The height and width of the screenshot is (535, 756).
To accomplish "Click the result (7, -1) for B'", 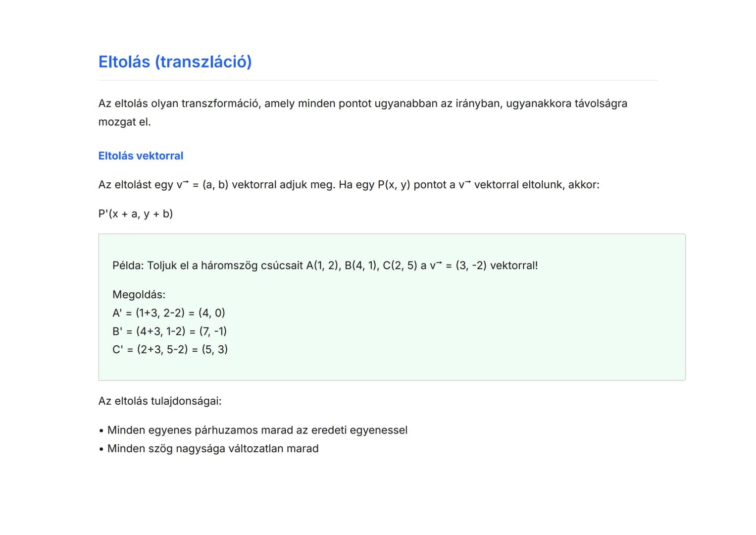I will point(213,331).
